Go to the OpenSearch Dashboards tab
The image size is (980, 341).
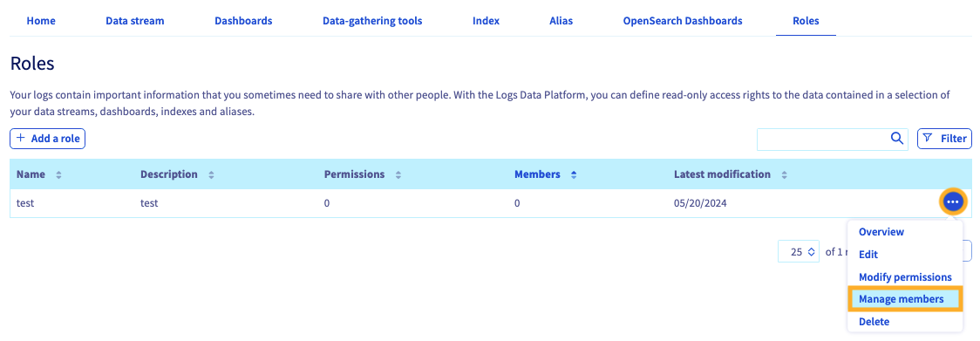(x=683, y=21)
